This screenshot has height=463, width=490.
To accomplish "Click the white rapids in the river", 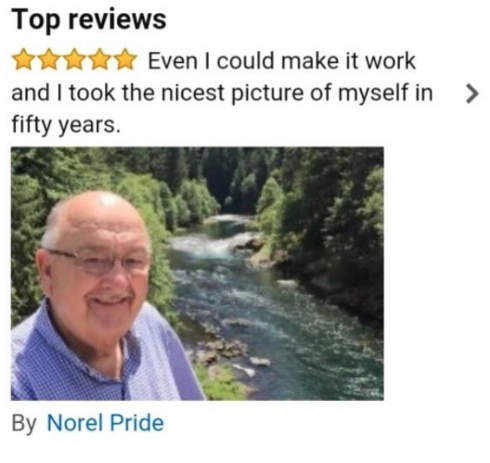I will click(x=213, y=245).
